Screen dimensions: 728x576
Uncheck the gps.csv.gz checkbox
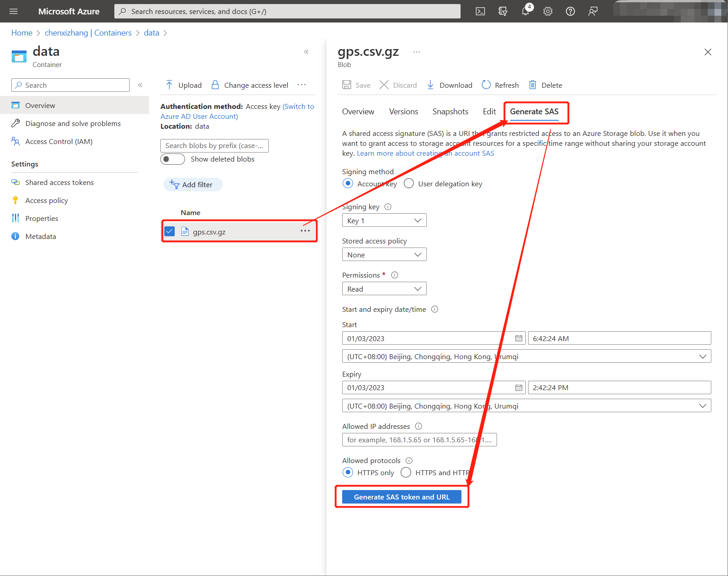[x=170, y=231]
